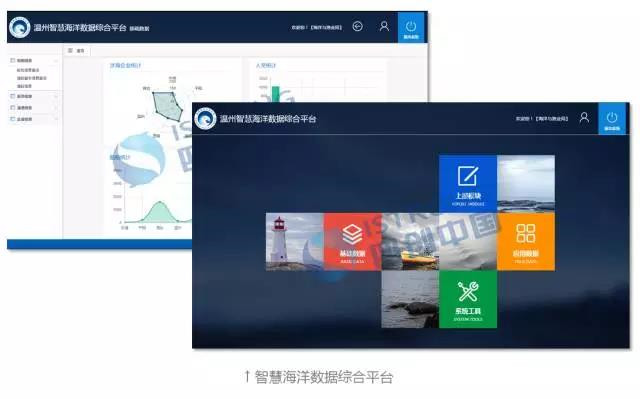Click the wave logo of the front window
The image size is (640, 399).
205,119
